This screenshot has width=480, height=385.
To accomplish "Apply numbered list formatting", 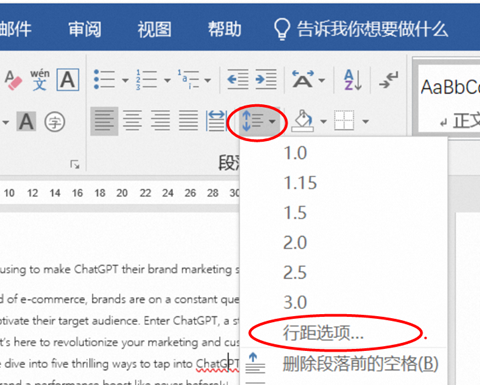I will coord(146,80).
